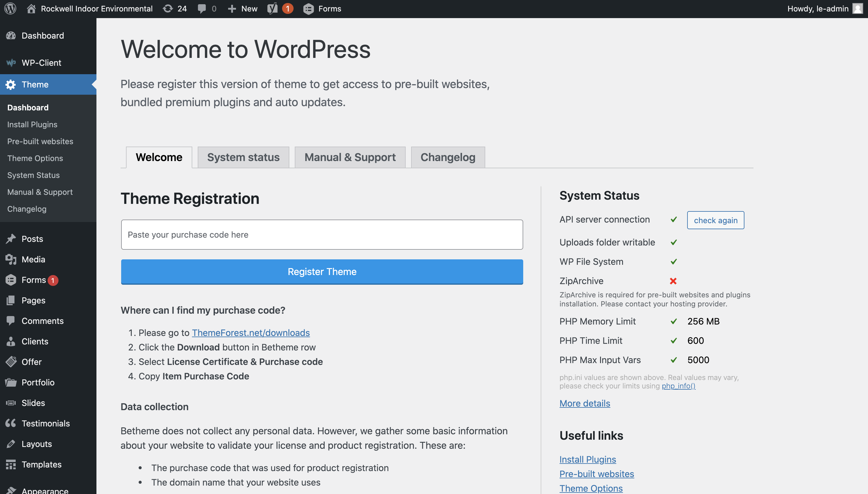Screen dimensions: 868x494
Task: Click Howdy, le-admin account text
Action: click(818, 9)
